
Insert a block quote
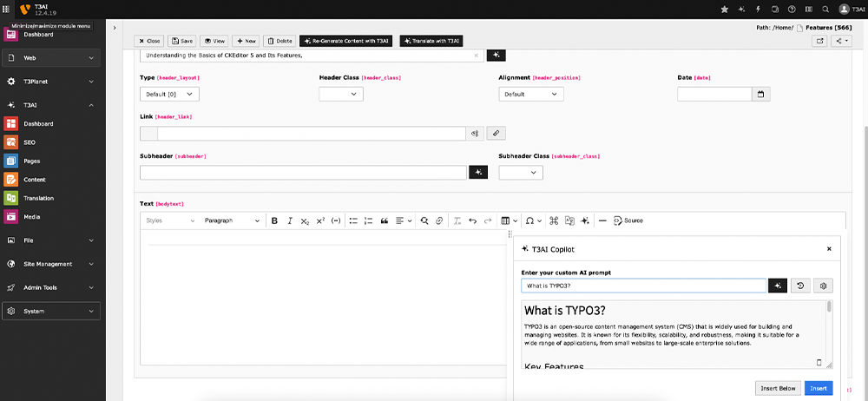click(x=384, y=220)
